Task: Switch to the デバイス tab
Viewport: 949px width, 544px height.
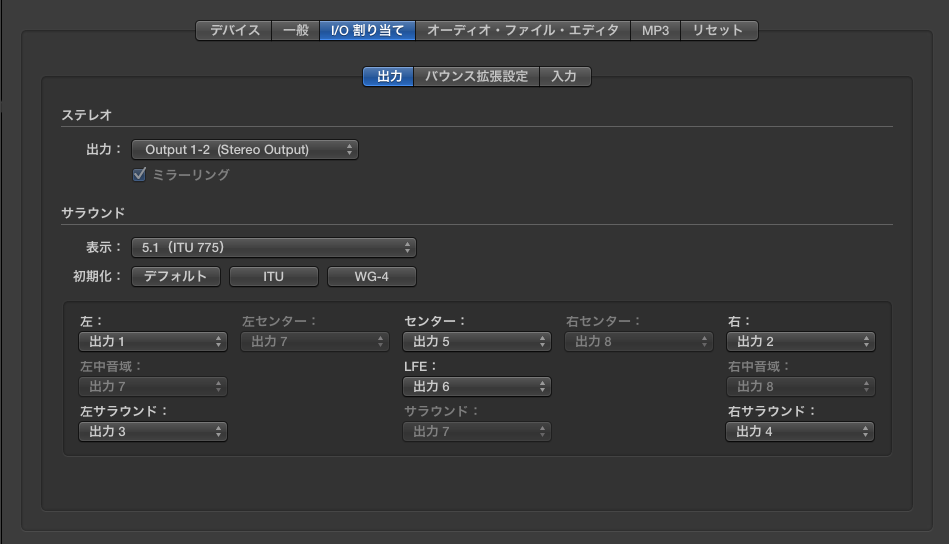Action: point(234,30)
